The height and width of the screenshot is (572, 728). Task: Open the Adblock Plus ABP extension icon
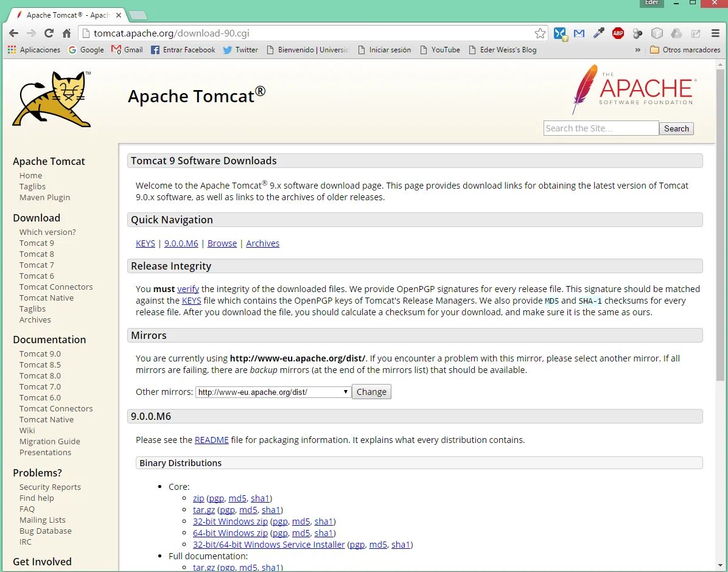(x=618, y=33)
